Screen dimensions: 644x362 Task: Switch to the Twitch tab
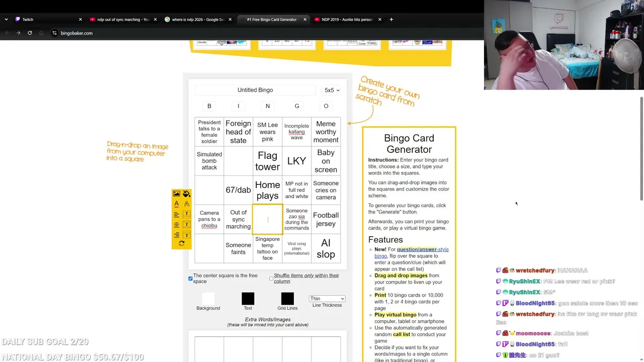pyautogui.click(x=48, y=20)
